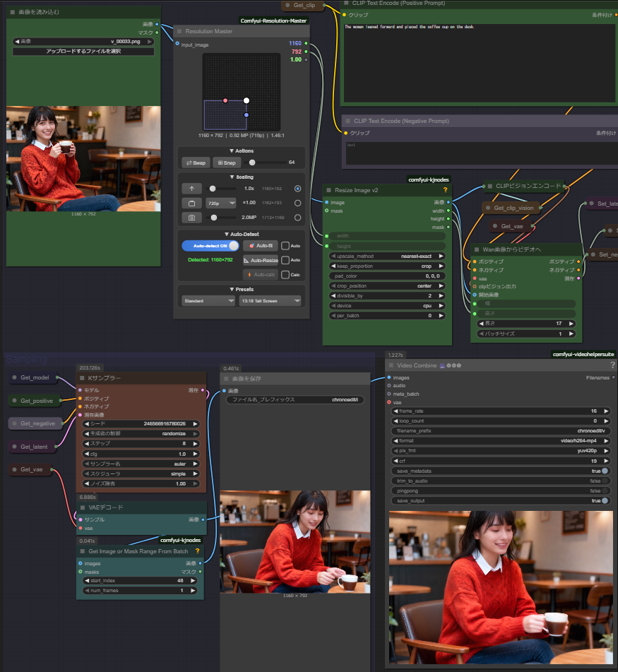Adjust the snap value slider showing 64

(265, 163)
